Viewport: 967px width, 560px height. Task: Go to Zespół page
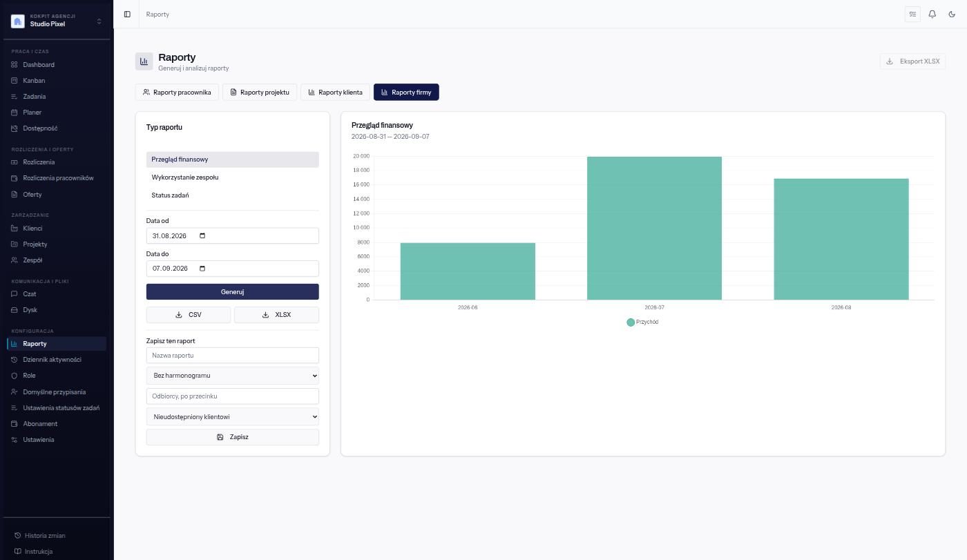[x=57, y=260]
